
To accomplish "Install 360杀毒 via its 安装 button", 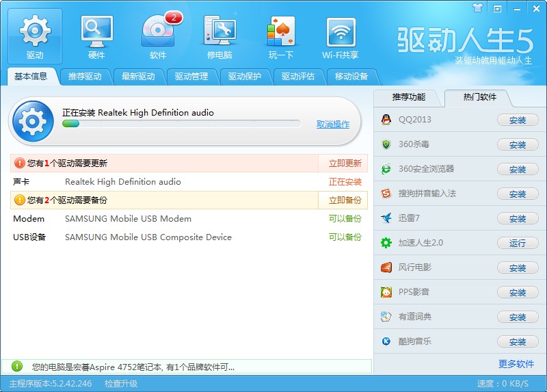I will (x=518, y=144).
